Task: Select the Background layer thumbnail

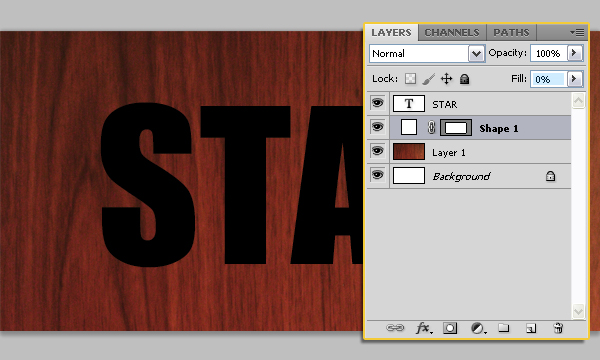Action: pyautogui.click(x=409, y=176)
